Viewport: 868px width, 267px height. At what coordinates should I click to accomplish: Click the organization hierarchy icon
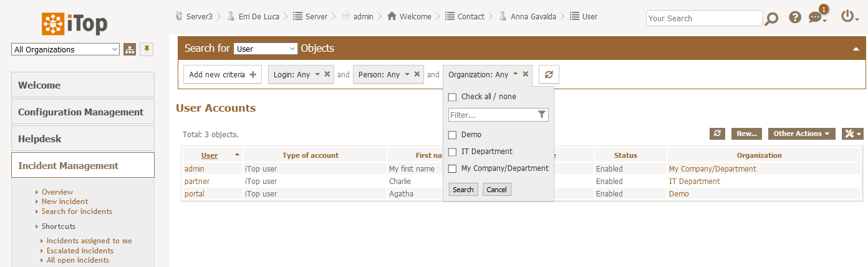pos(130,50)
